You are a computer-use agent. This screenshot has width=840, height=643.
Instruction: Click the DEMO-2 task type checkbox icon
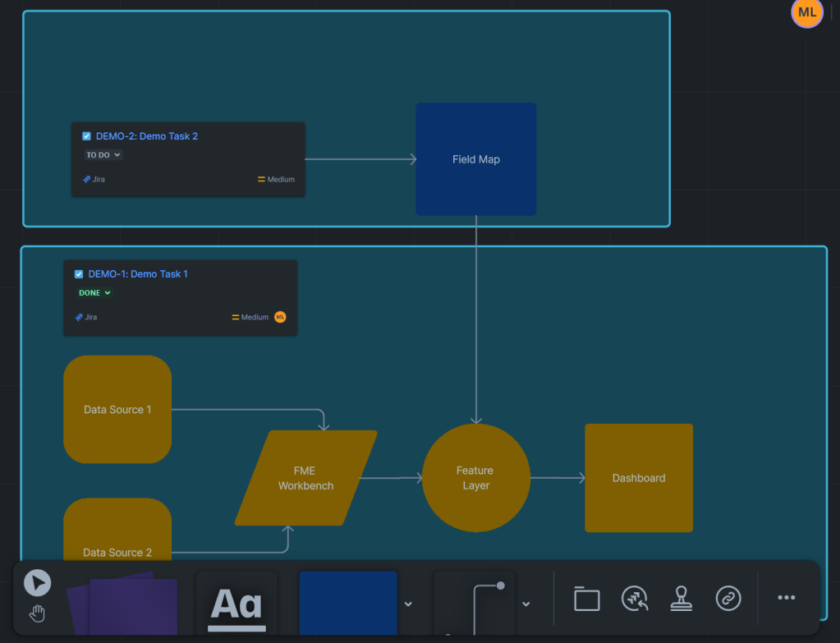point(87,136)
